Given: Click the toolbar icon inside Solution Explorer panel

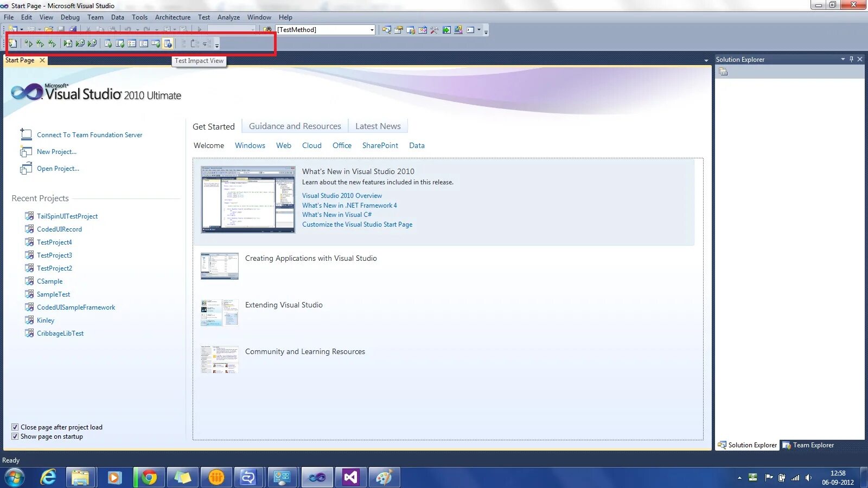Looking at the screenshot, I should [x=723, y=72].
